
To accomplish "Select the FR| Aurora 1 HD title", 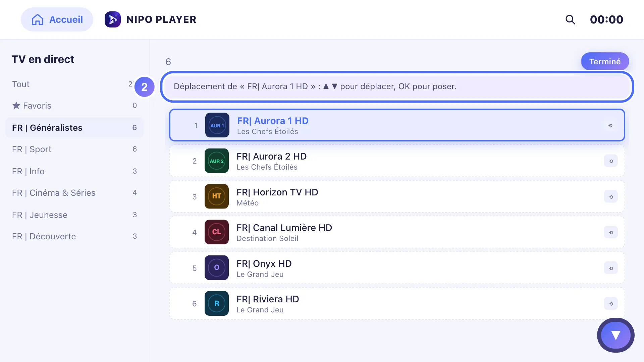I will (x=273, y=121).
